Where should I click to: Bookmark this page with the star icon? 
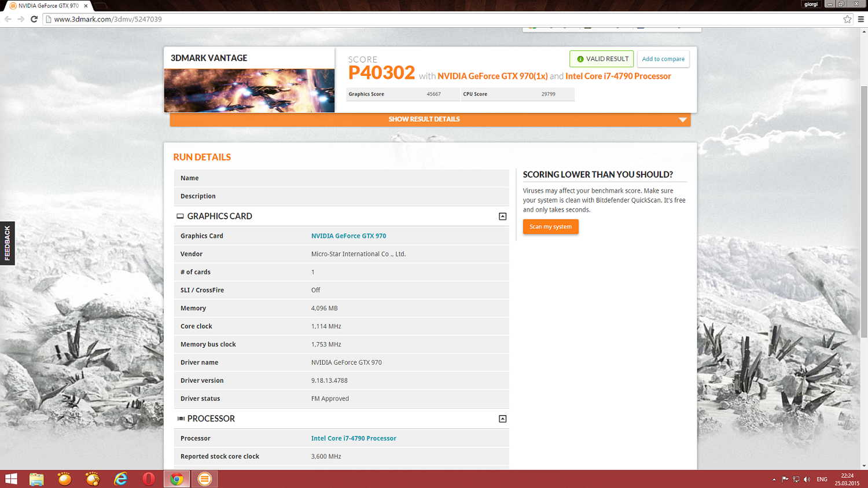click(847, 19)
